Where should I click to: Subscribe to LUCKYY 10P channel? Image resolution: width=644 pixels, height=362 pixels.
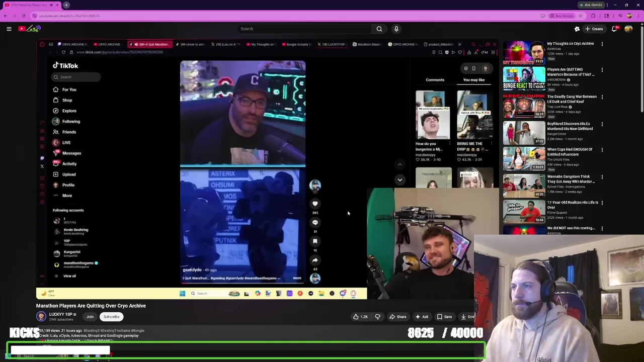click(x=111, y=317)
